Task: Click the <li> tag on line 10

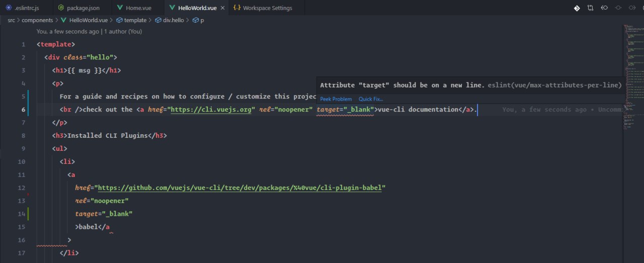Action: tap(67, 161)
